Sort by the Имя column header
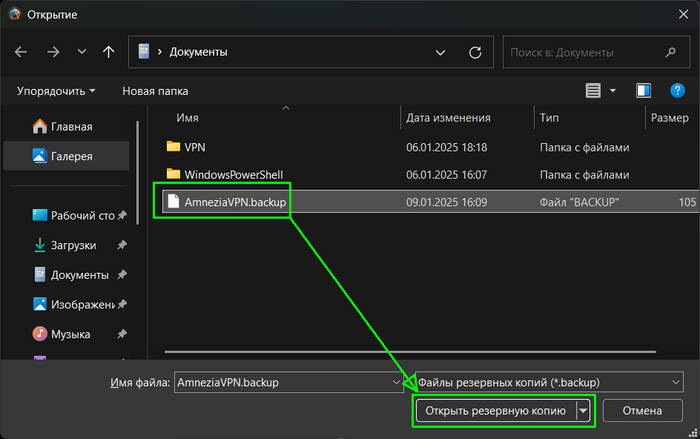 [187, 118]
